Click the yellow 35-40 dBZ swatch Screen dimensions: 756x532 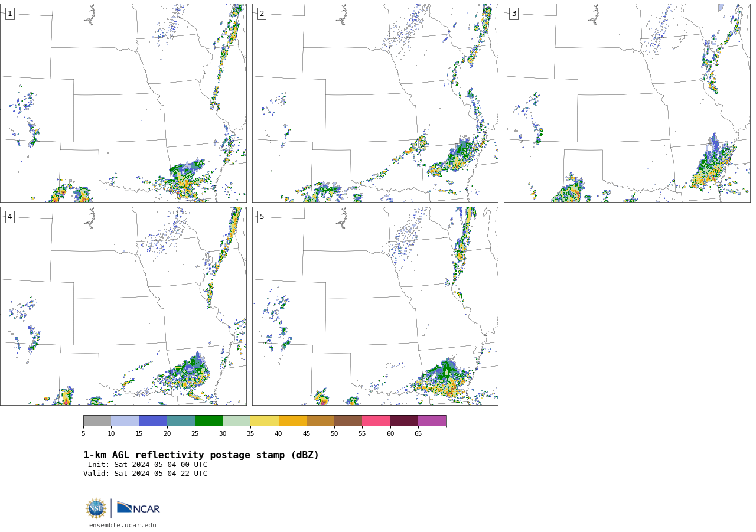tap(265, 420)
